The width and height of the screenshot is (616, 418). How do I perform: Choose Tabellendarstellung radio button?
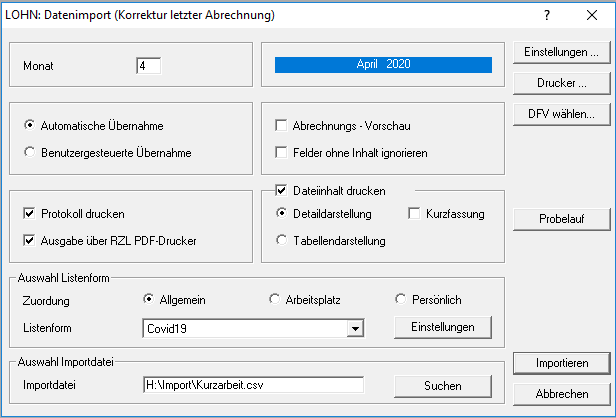[x=282, y=240]
